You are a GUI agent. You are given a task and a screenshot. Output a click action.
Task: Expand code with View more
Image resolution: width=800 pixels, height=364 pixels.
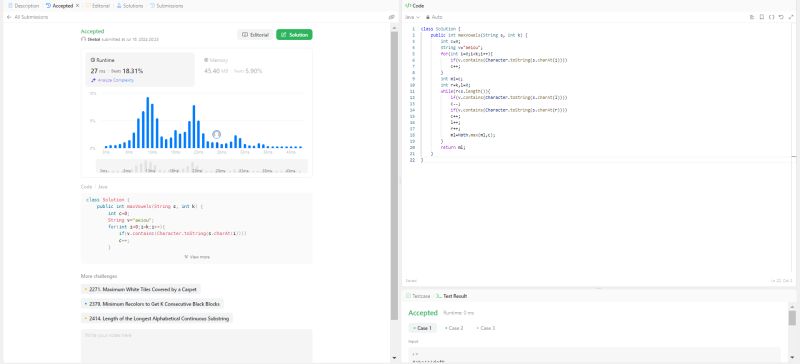point(196,257)
